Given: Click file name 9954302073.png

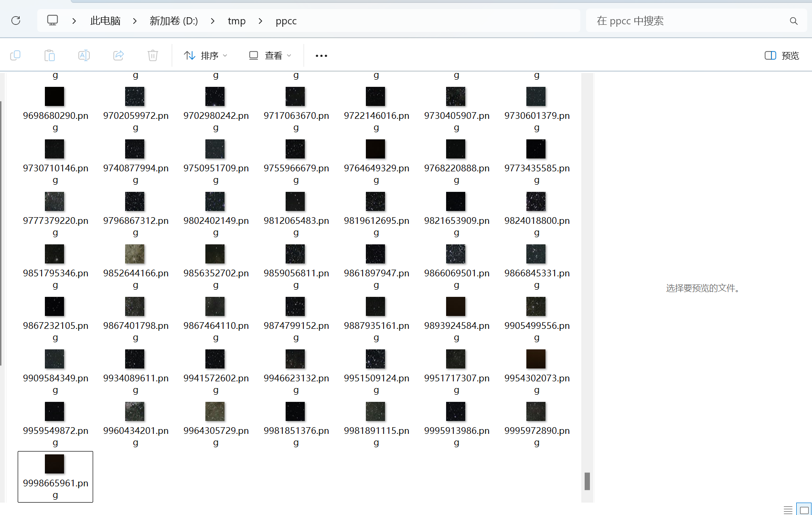Looking at the screenshot, I should click(x=537, y=384).
